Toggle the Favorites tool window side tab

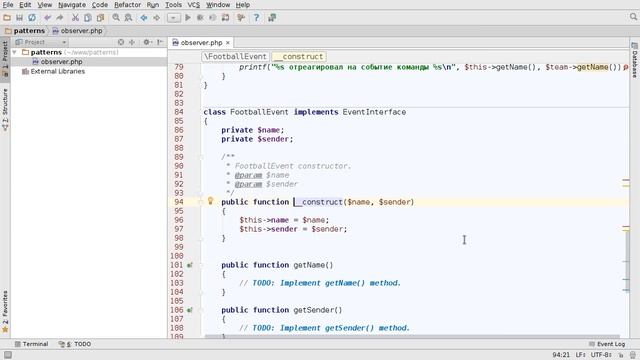tap(5, 312)
